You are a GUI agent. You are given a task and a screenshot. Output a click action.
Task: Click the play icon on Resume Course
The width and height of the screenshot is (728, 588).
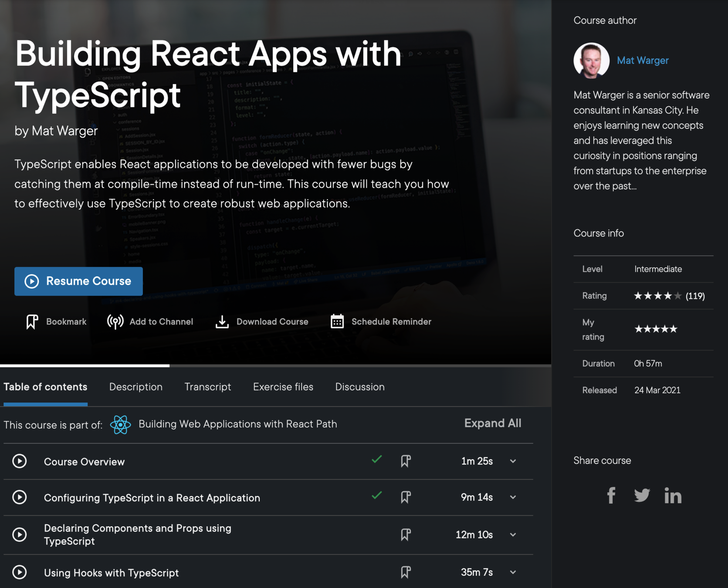pyautogui.click(x=31, y=281)
